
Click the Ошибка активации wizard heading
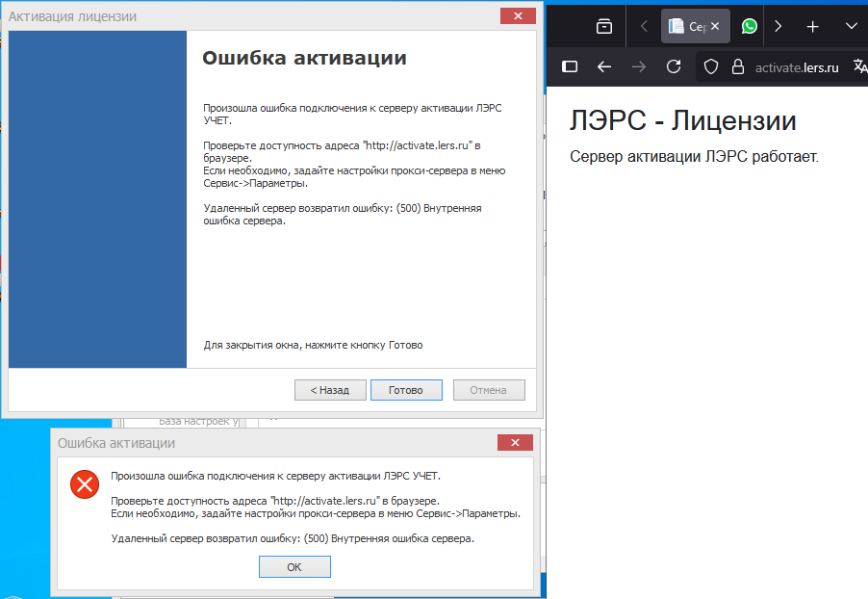(x=304, y=58)
